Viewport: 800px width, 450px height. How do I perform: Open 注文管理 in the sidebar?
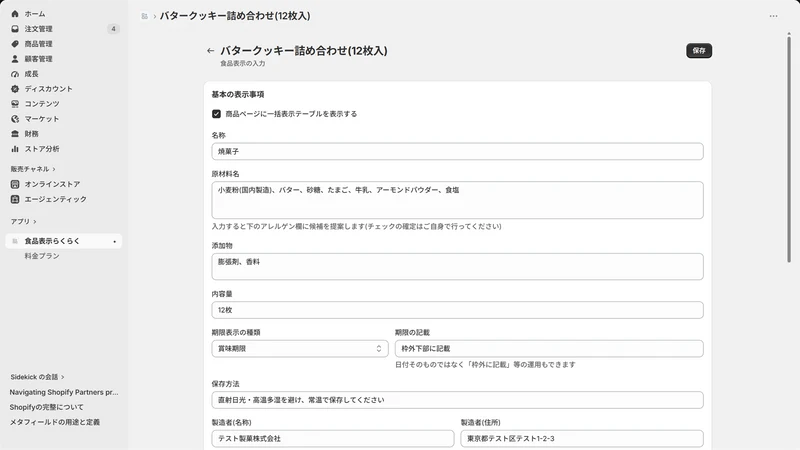click(x=38, y=29)
